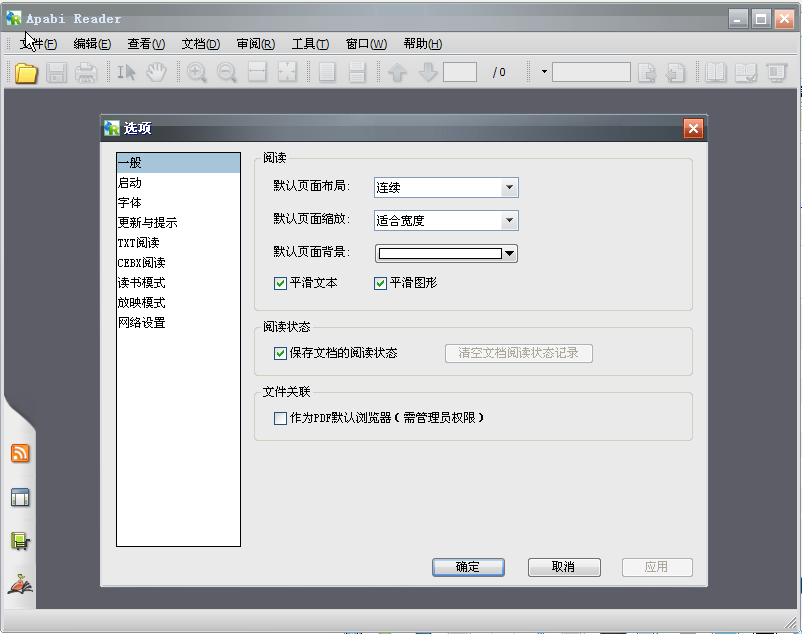Open the 审阅(R) menu

click(x=256, y=44)
